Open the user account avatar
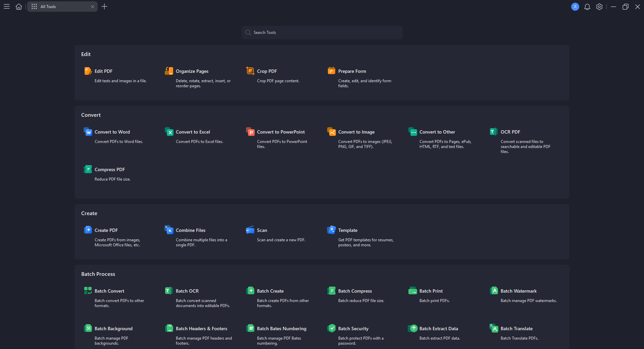 (x=575, y=7)
